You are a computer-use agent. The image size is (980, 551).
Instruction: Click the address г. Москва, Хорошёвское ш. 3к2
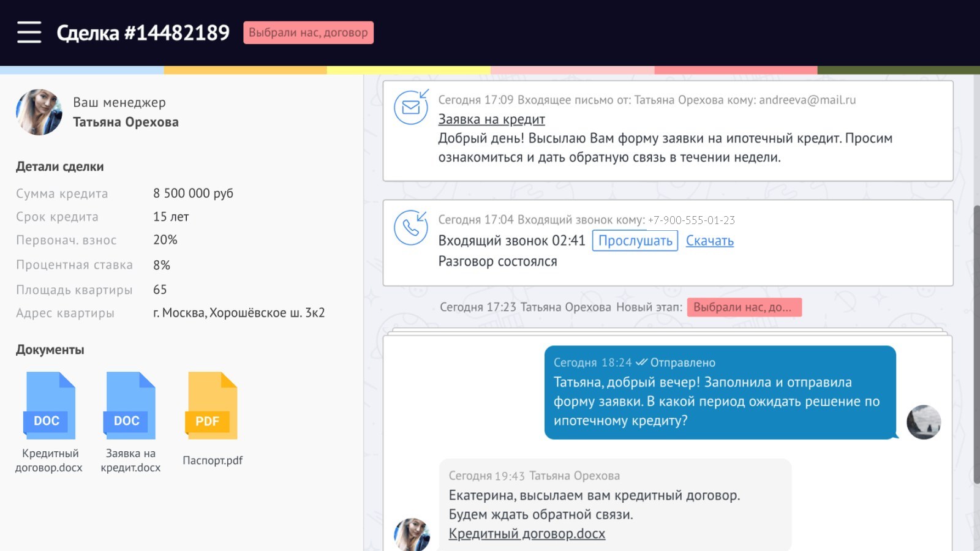(239, 313)
